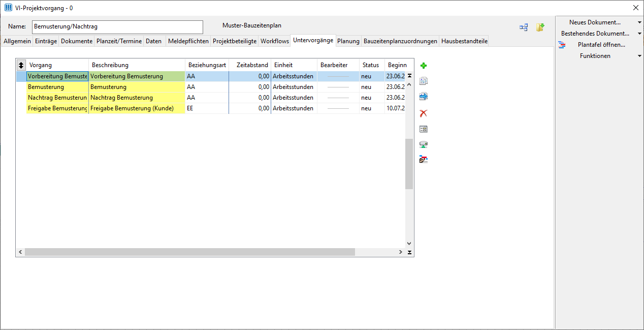Open the Projektbeteiligte tab
Image resolution: width=644 pixels, height=330 pixels.
(235, 41)
